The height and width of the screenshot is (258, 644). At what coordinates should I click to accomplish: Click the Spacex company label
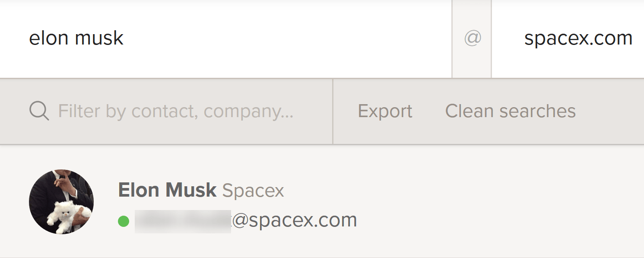(253, 191)
